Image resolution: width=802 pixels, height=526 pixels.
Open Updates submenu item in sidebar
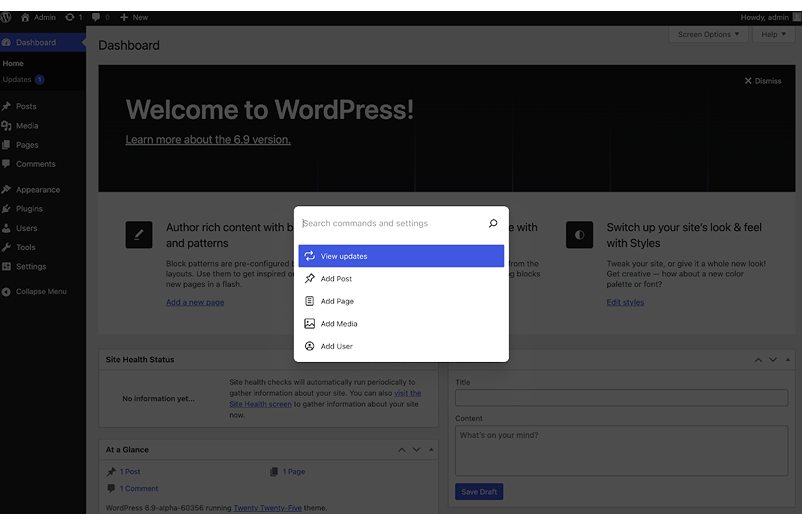click(24, 79)
